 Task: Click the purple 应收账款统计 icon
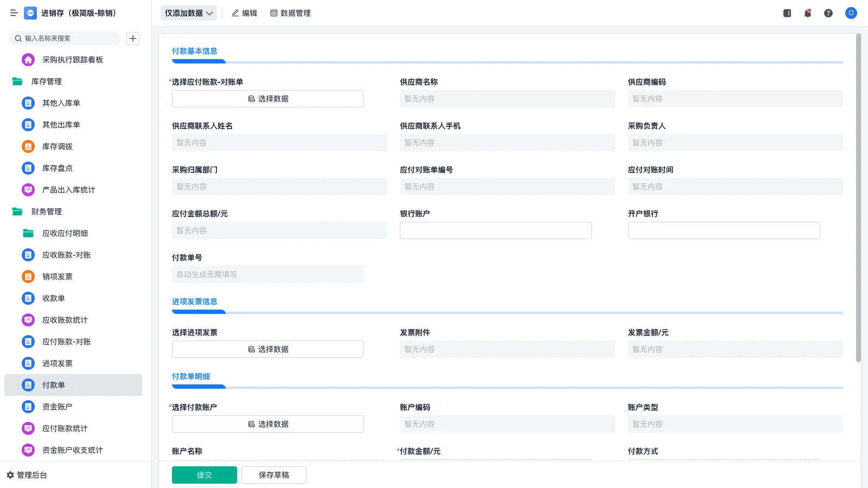click(28, 320)
